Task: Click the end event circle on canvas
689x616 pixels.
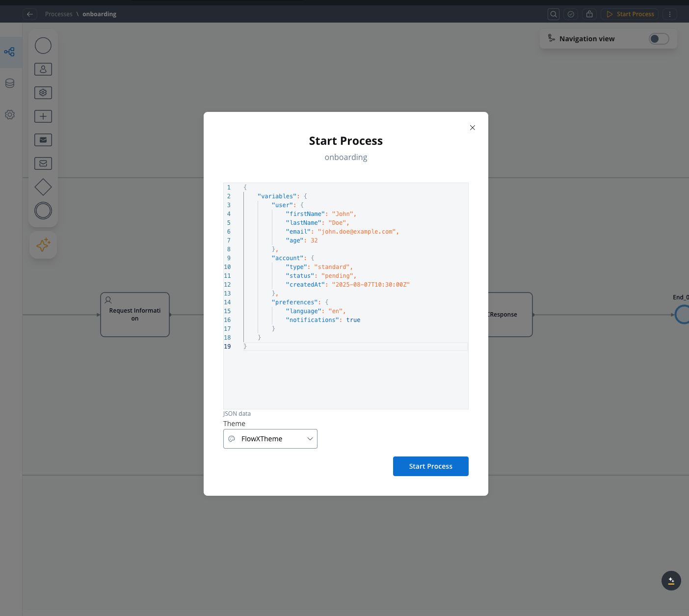Action: tap(683, 315)
